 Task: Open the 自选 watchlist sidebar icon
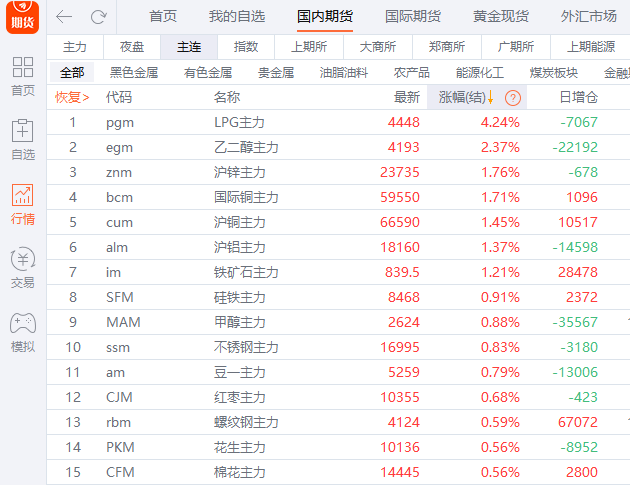tap(22, 138)
